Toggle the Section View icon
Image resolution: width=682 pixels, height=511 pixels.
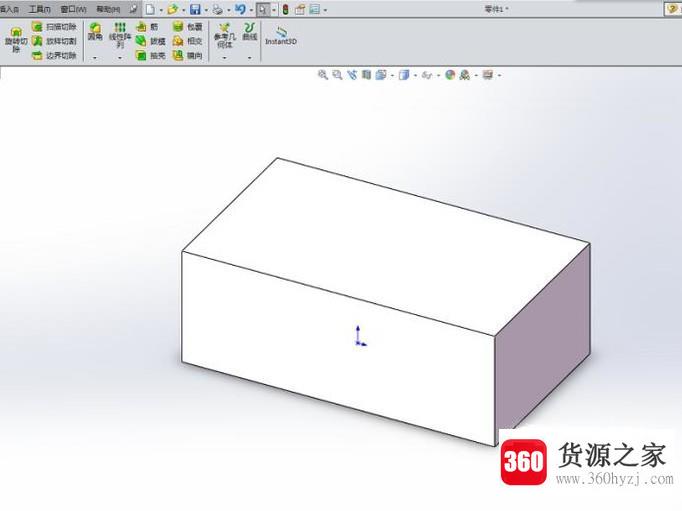pyautogui.click(x=366, y=75)
